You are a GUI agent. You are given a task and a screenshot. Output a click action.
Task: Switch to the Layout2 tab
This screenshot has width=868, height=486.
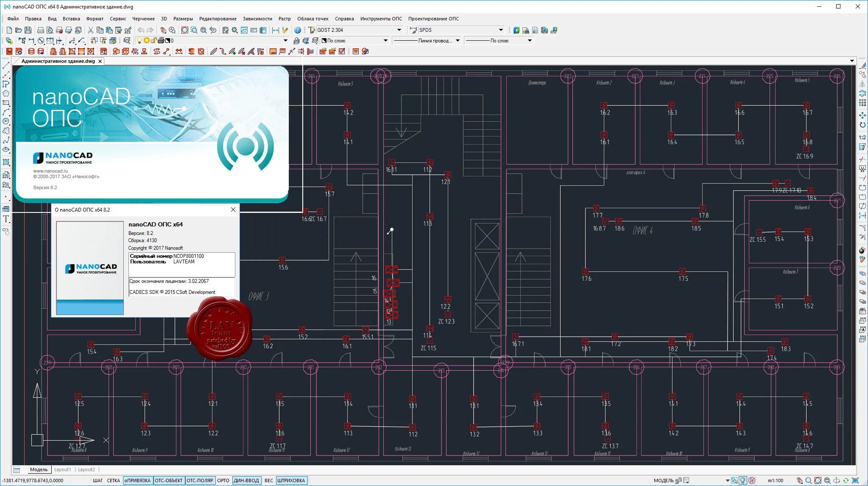[87, 469]
